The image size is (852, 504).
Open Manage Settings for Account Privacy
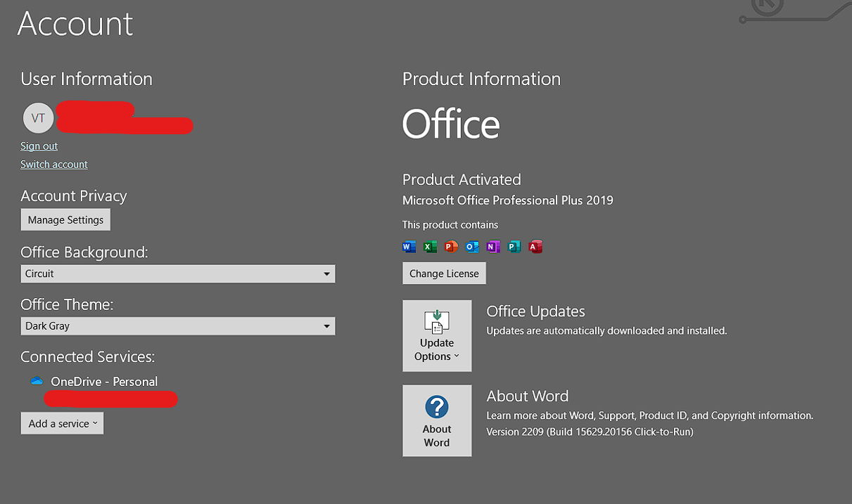point(65,219)
